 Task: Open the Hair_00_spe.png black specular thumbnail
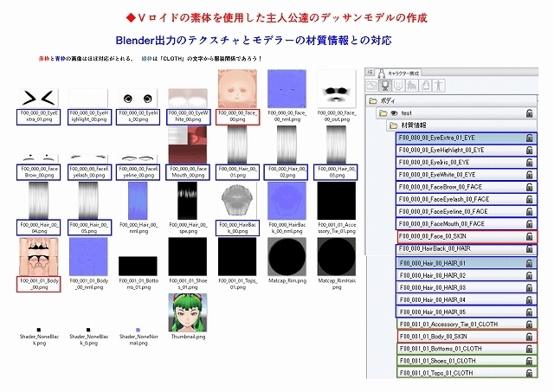[188, 201]
